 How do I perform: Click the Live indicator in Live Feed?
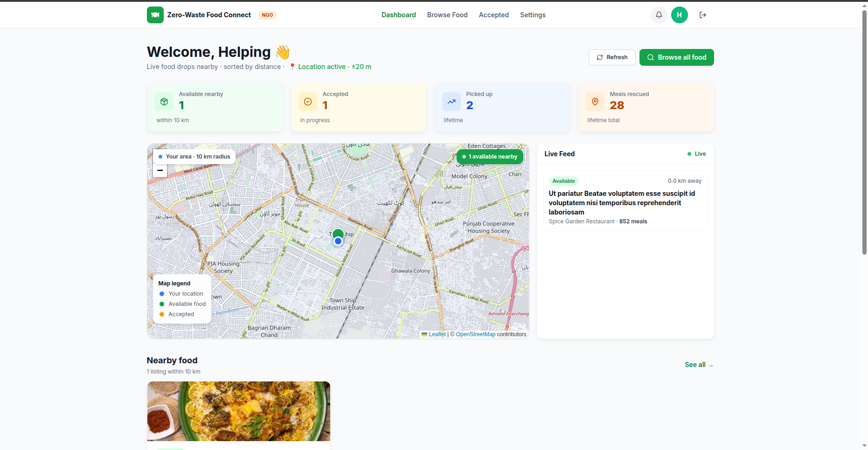[696, 154]
